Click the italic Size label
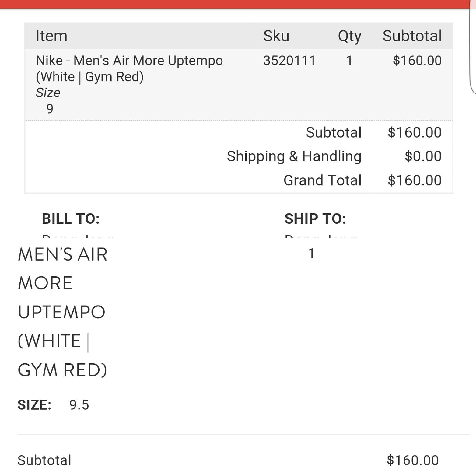This screenshot has width=476, height=476. [48, 93]
